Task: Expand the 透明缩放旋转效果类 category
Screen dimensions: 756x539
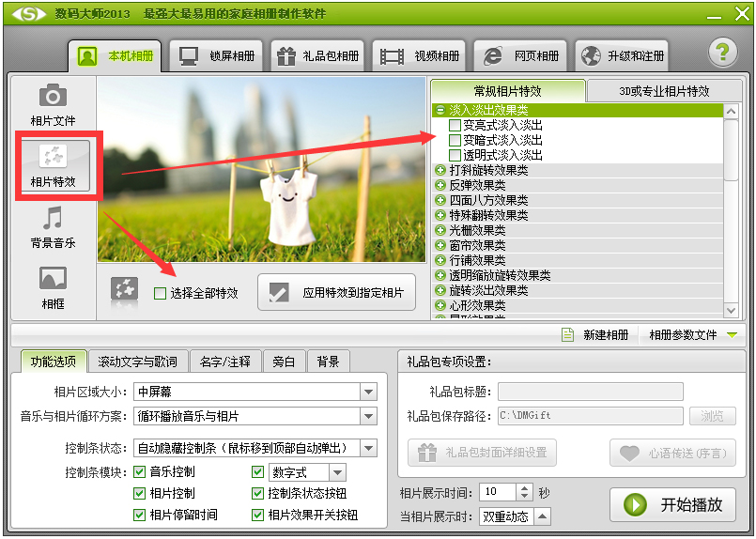Action: pos(440,275)
